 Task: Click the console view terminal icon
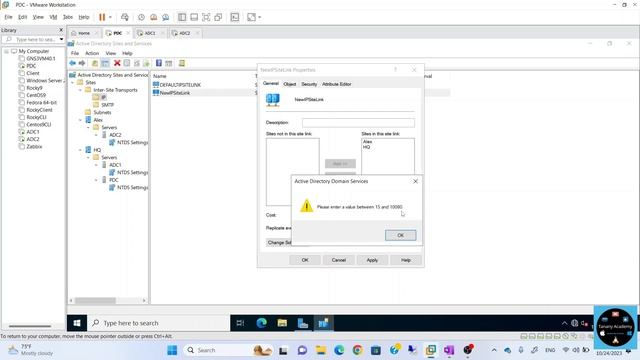(x=235, y=17)
